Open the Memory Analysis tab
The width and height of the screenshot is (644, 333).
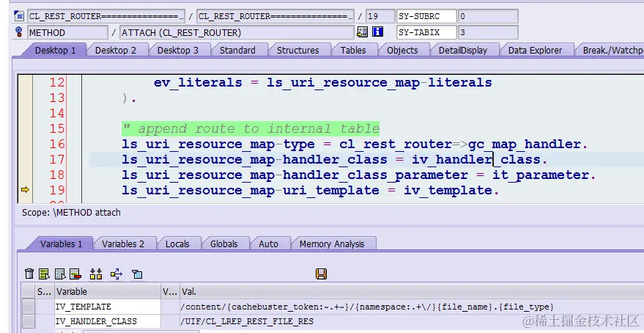[332, 244]
